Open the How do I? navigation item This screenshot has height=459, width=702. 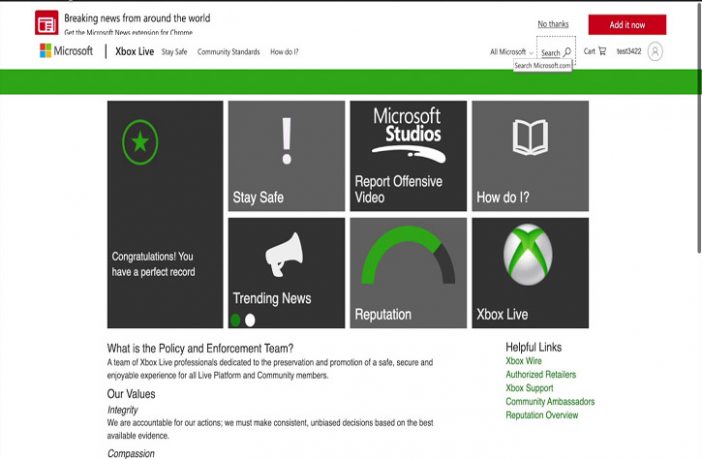click(284, 52)
